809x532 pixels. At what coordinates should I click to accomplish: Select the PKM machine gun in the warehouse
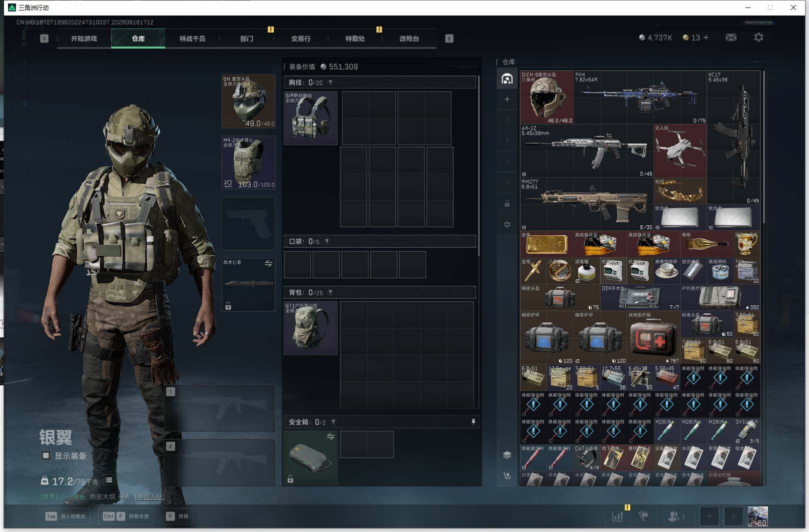640,97
